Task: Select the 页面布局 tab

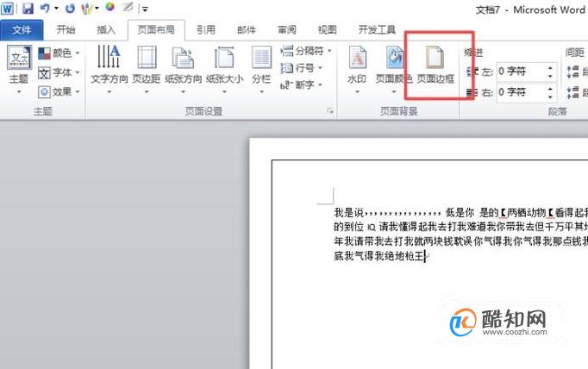Action: pos(156,29)
